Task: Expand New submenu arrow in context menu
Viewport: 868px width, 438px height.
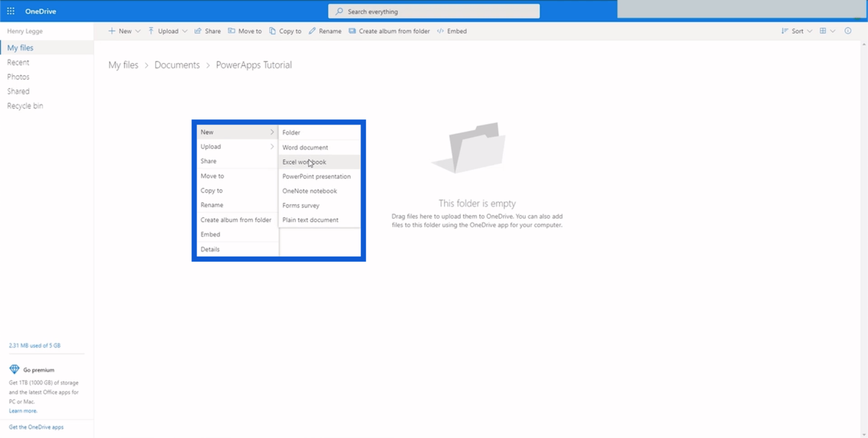Action: coord(272,132)
